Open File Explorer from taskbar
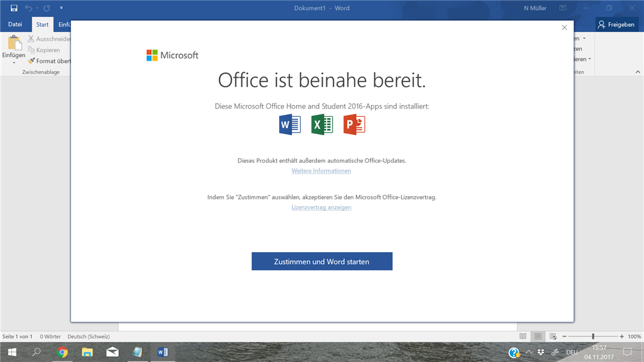 click(x=87, y=352)
